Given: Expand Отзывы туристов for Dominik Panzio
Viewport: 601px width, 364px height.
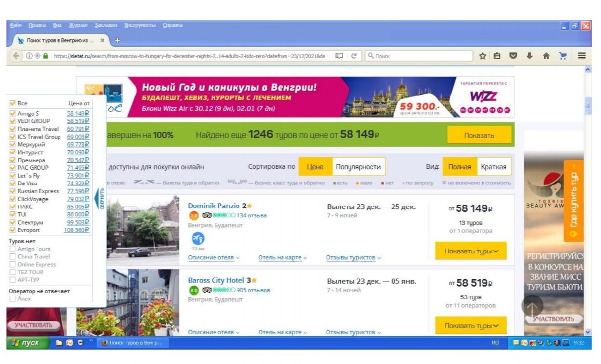Looking at the screenshot, I should [x=353, y=257].
